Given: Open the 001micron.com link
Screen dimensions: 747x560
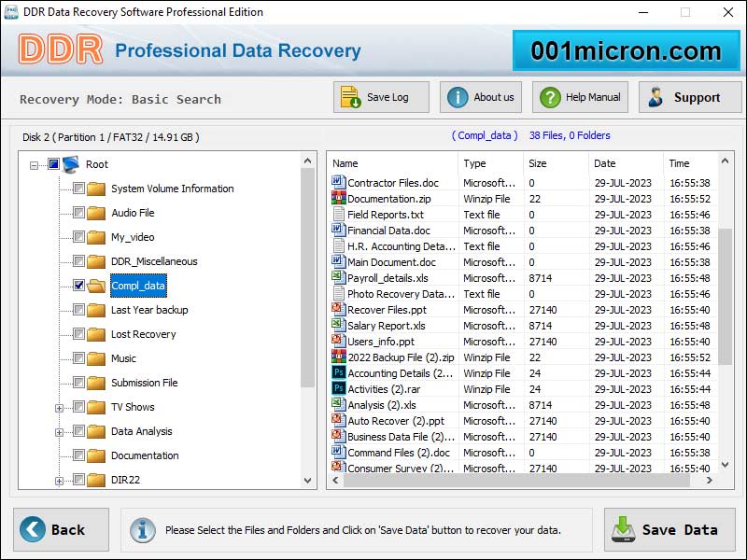Looking at the screenshot, I should pyautogui.click(x=624, y=49).
